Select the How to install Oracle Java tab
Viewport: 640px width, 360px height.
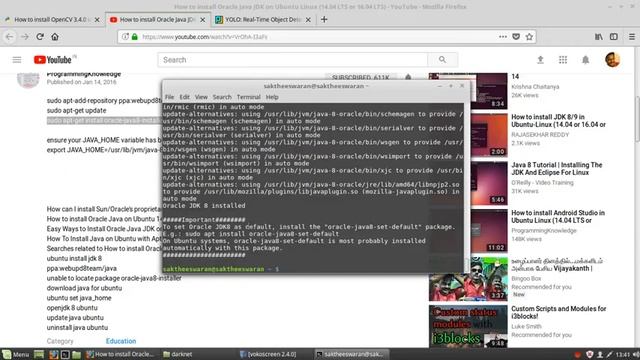tap(157, 19)
